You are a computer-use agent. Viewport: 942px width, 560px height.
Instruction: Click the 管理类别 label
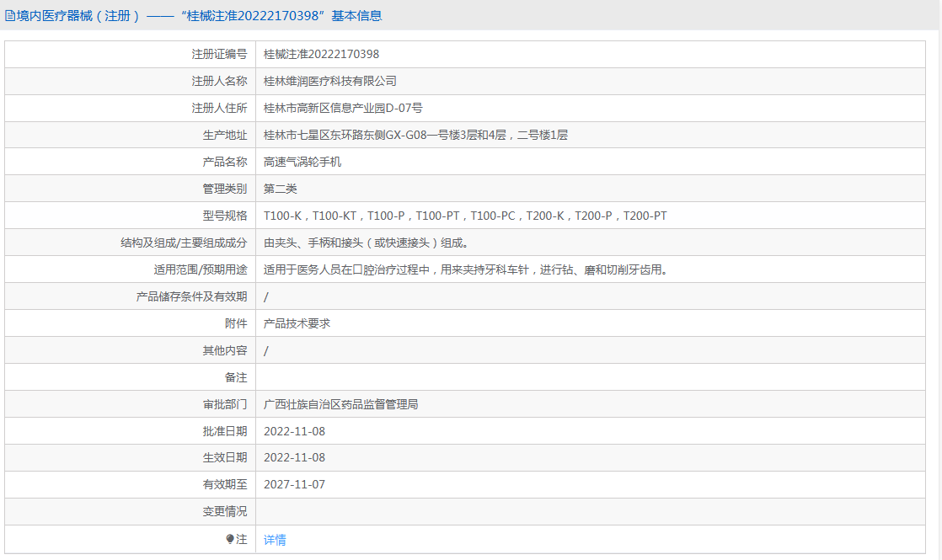tap(225, 189)
